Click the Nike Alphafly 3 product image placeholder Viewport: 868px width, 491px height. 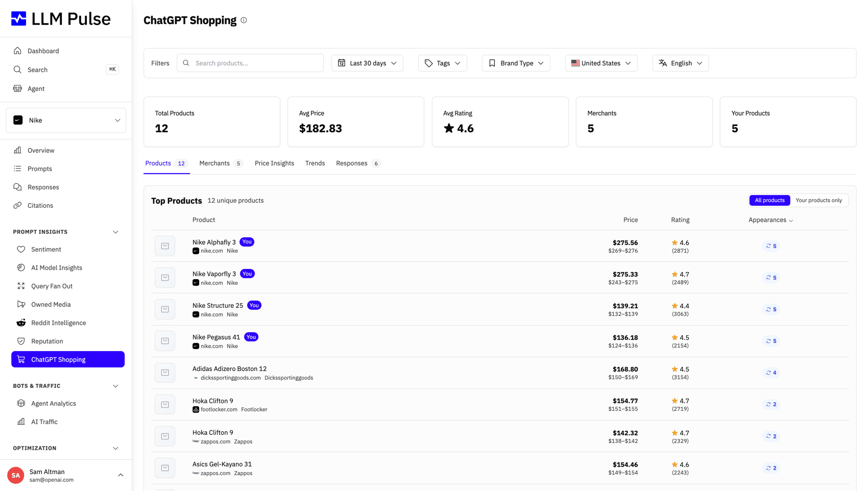(165, 246)
